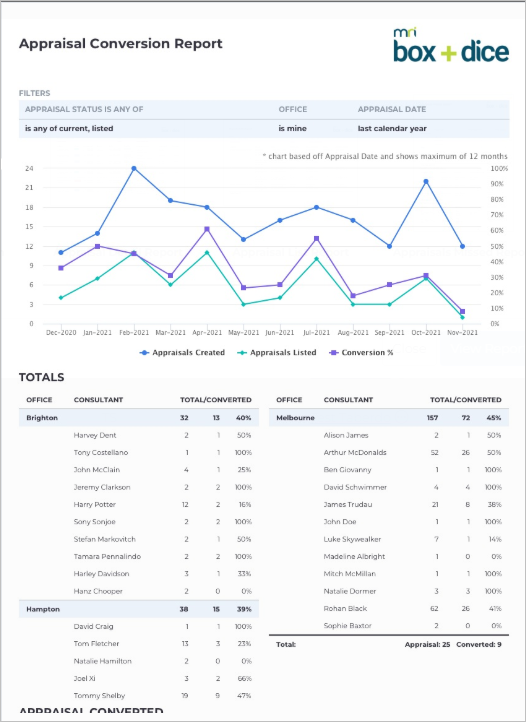Screen dimensions: 526x722
Task: Open consultant Harry Potter row
Action: click(139, 505)
